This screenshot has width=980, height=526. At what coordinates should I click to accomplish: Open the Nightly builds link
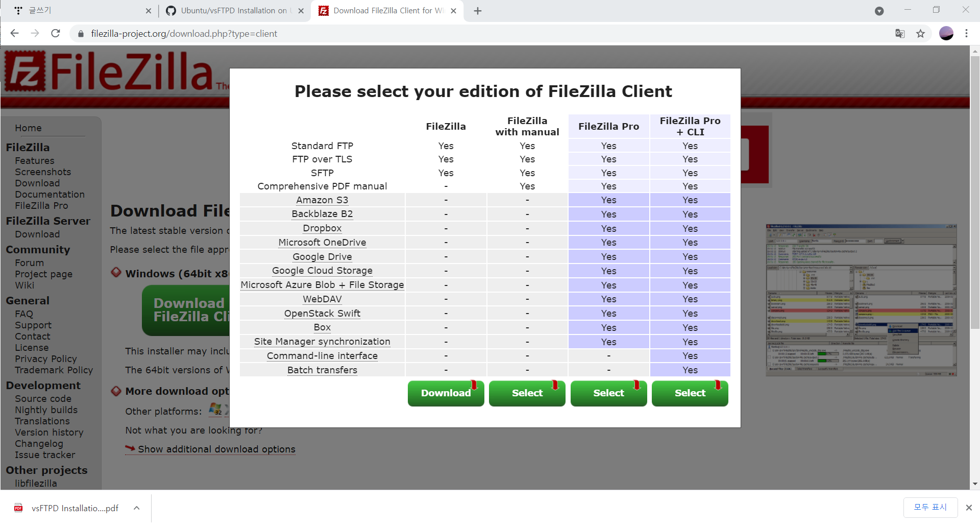click(x=46, y=410)
